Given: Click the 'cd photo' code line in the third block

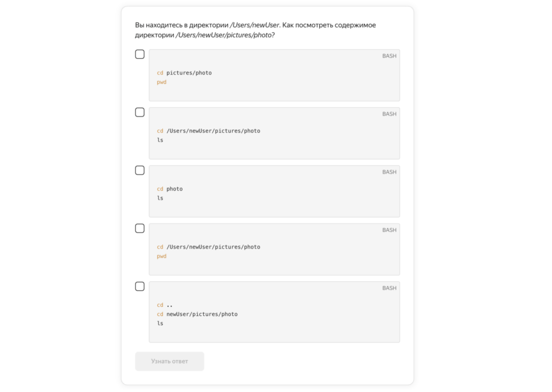Looking at the screenshot, I should pyautogui.click(x=169, y=189).
